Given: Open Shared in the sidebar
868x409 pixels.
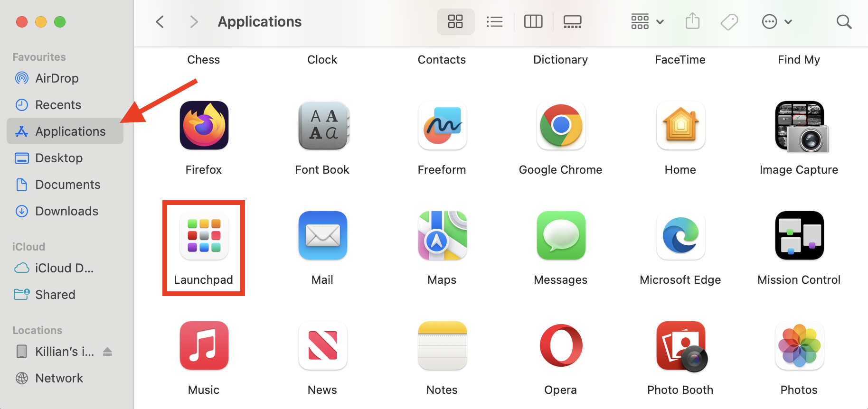Looking at the screenshot, I should coord(65,294).
